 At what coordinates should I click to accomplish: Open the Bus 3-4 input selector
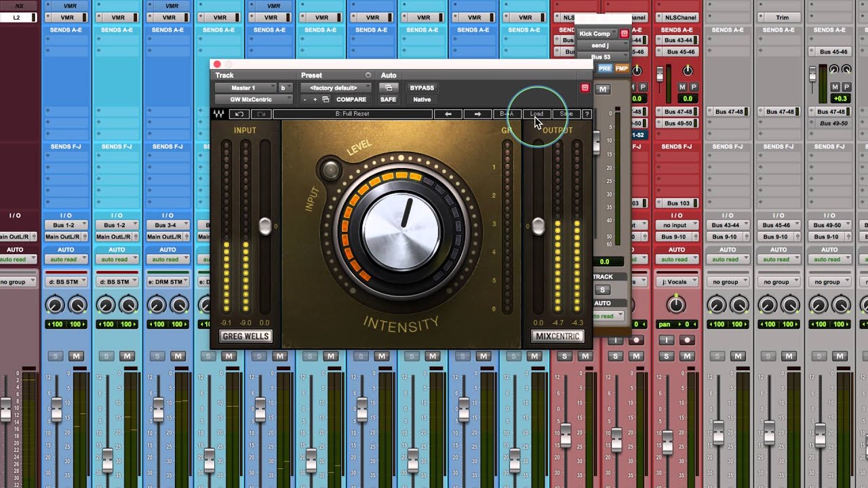(x=168, y=225)
